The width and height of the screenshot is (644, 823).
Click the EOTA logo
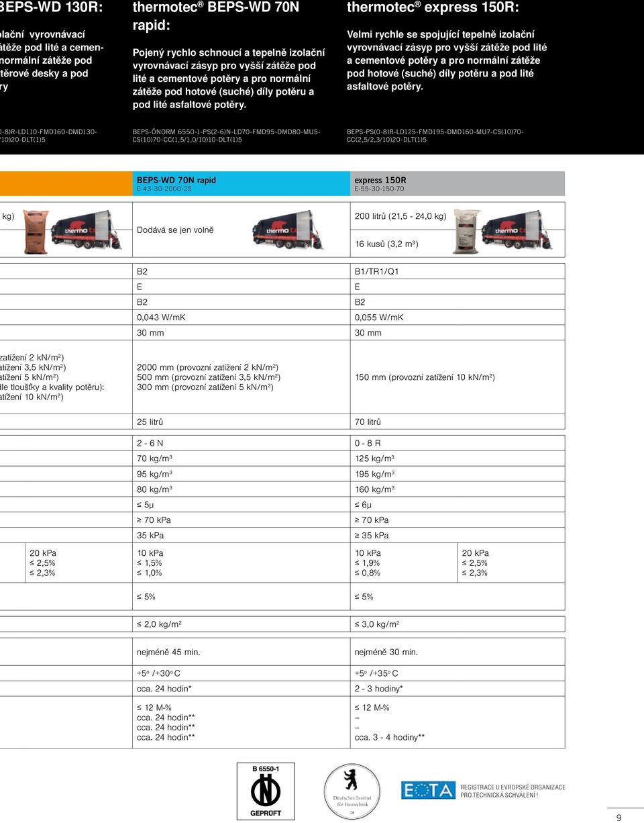tap(428, 790)
